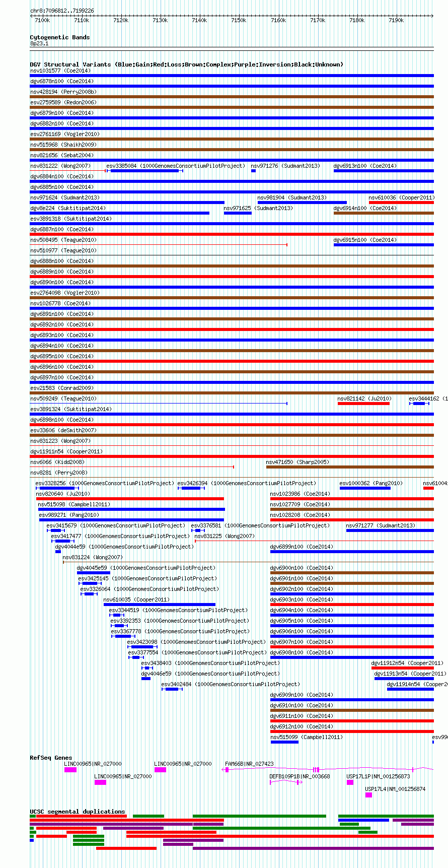Select nsv515098 (Campbell2011) variant label
448x868 pixels.
74,504
